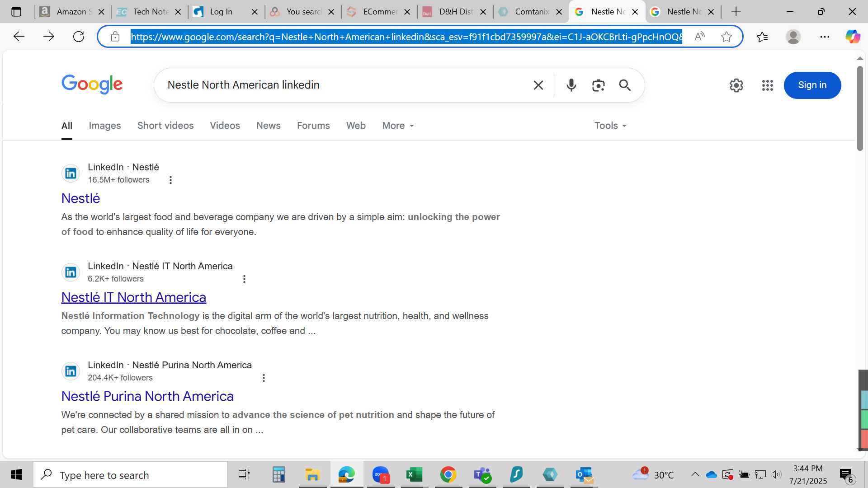This screenshot has width=868, height=488.
Task: Open Edge Settings and more menu
Action: point(825,37)
